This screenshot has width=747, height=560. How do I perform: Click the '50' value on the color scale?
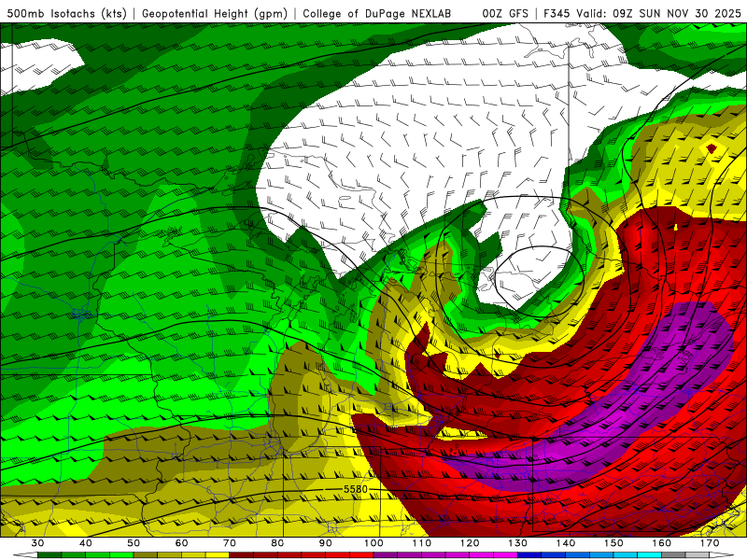click(134, 543)
